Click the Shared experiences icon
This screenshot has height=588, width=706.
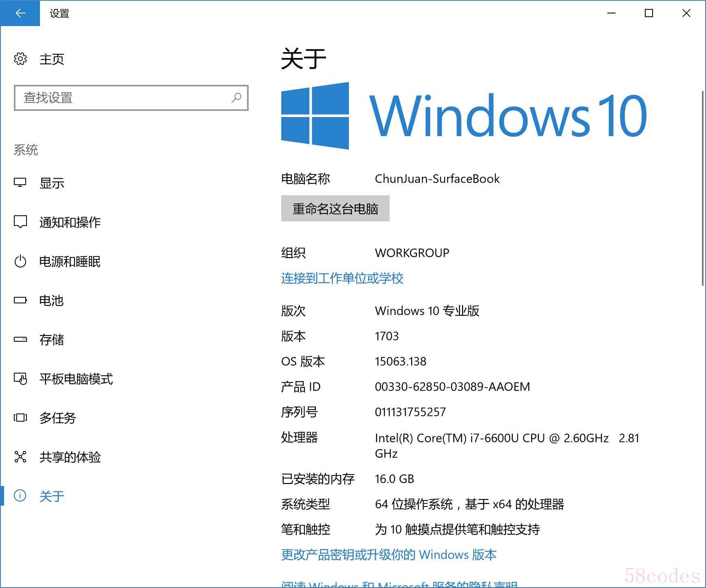[20, 457]
